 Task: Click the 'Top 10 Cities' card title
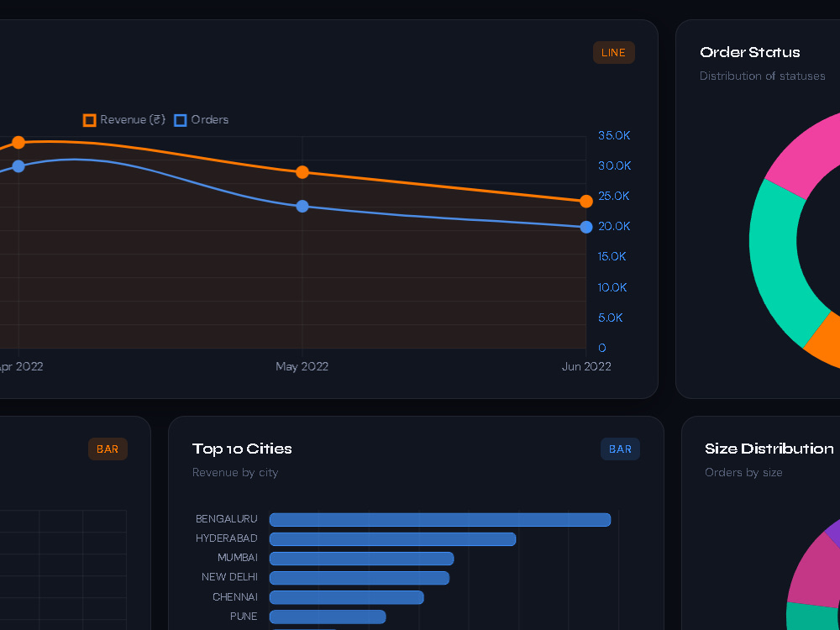242,449
